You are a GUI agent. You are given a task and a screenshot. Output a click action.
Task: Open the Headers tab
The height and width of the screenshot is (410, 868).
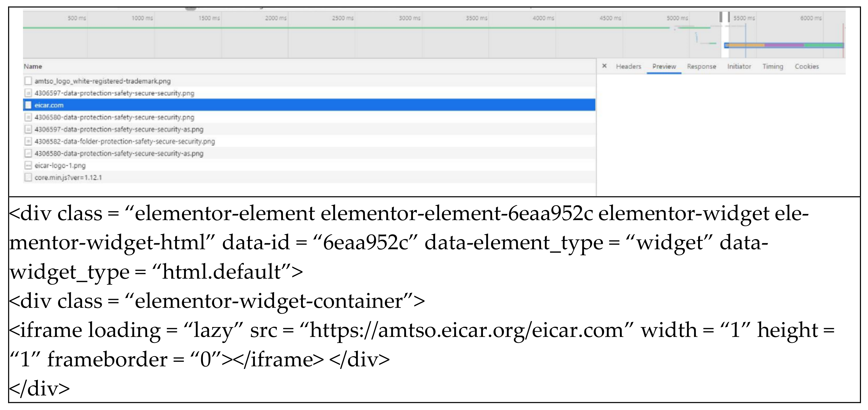(628, 66)
